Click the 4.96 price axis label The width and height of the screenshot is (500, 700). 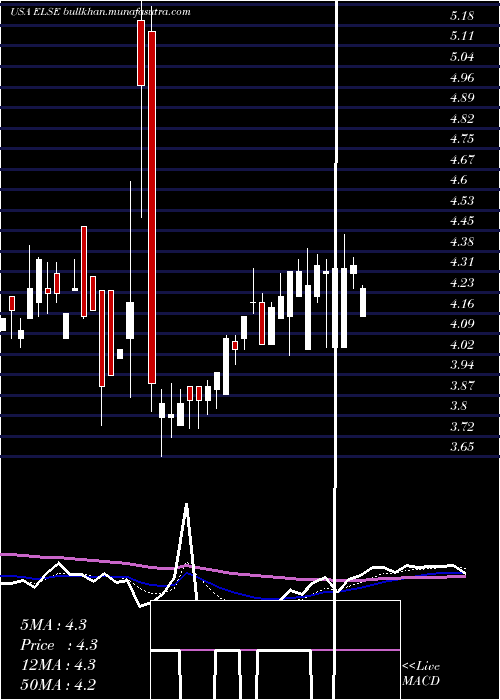pyautogui.click(x=462, y=78)
